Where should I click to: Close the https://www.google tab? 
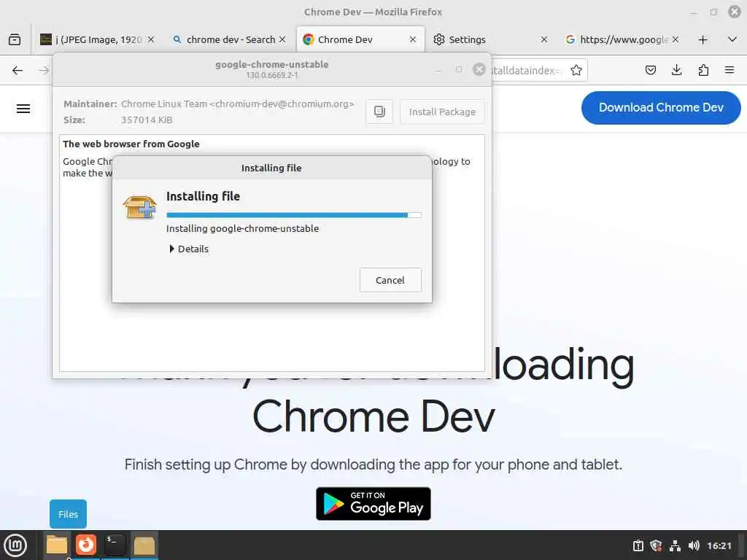(675, 39)
